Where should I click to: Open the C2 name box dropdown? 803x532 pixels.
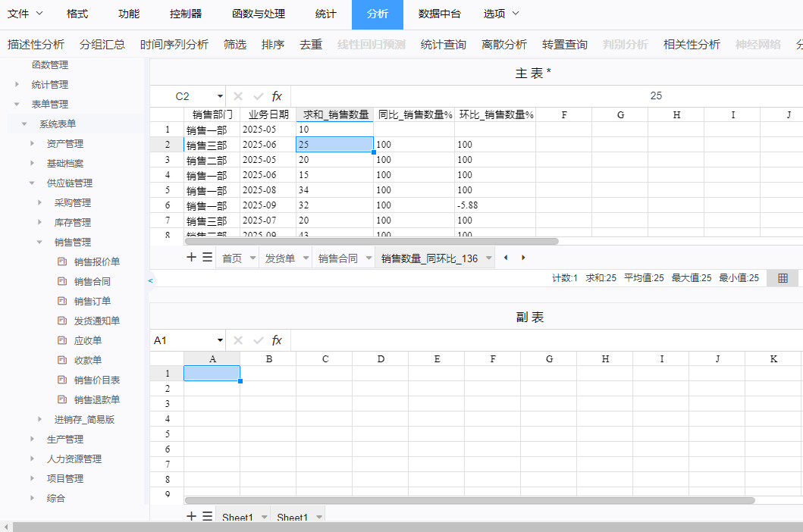coord(220,96)
